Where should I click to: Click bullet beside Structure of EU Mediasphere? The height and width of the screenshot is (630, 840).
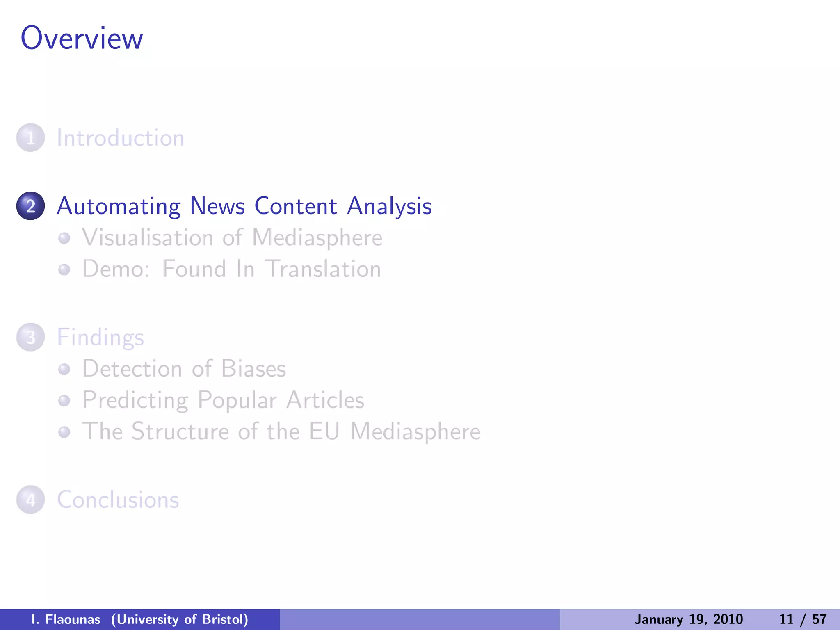(x=64, y=432)
